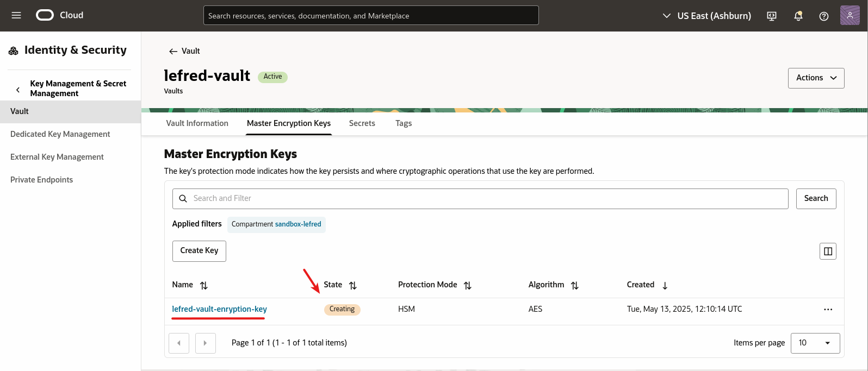Click the Create Key button
Image resolution: width=868 pixels, height=371 pixels.
point(199,251)
